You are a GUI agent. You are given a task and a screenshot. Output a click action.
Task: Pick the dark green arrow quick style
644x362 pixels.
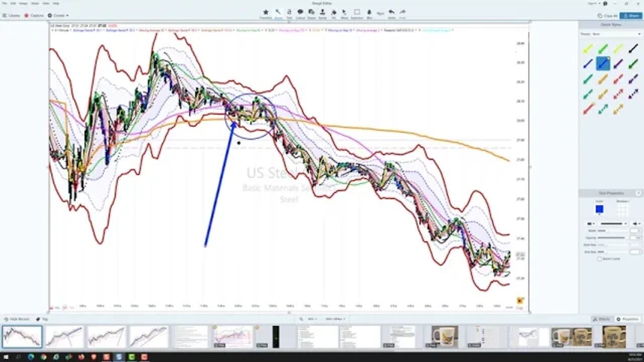pyautogui.click(x=633, y=64)
